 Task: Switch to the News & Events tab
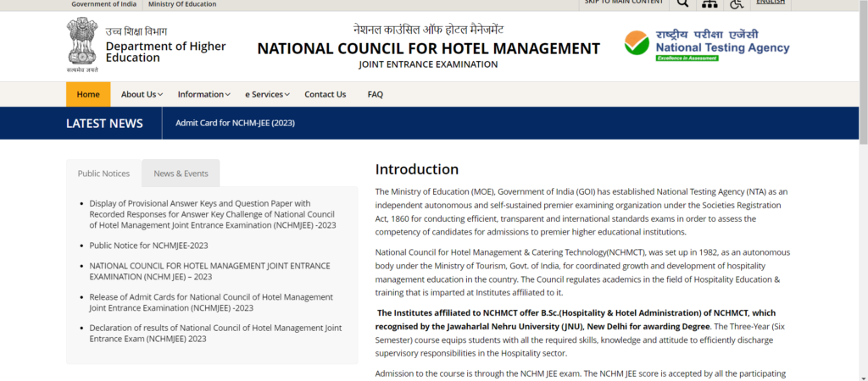pos(181,173)
